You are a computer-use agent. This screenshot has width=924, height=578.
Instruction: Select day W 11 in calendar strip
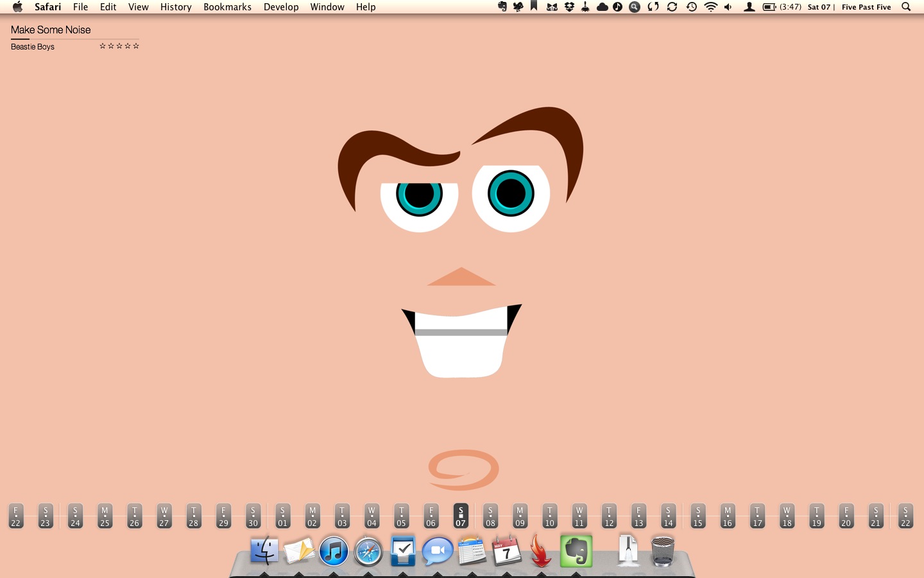(x=579, y=516)
